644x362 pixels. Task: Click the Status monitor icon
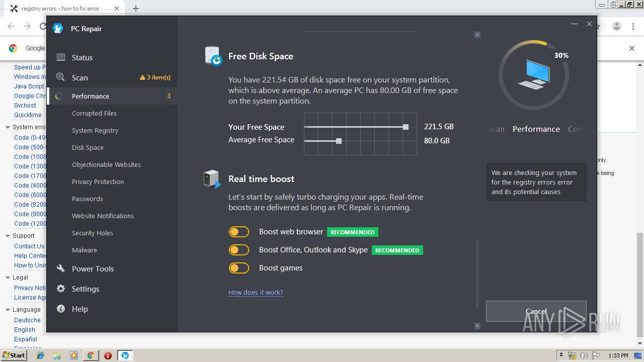pos(61,57)
